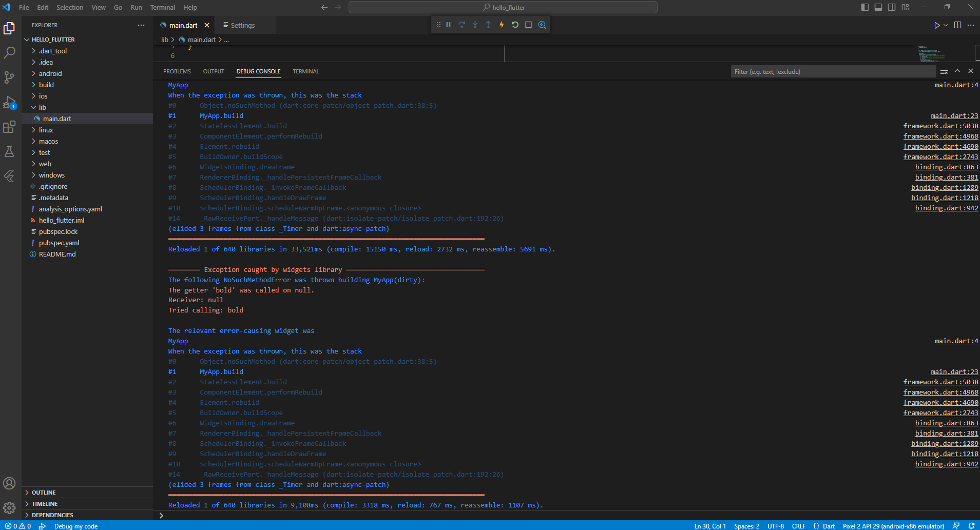
Task: Open Explorer Views and More Actions
Action: [141, 25]
